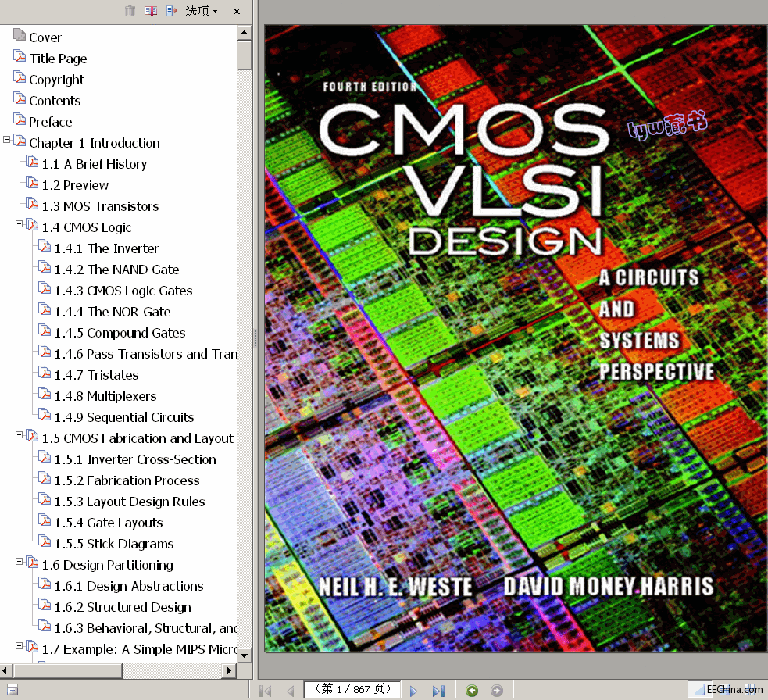Click the previous page arrow icon

[290, 689]
